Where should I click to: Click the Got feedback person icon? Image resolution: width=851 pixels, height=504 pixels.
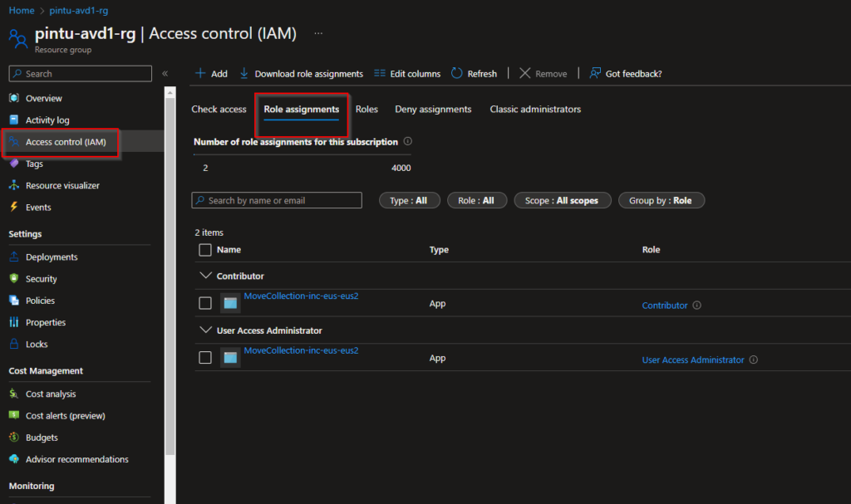click(595, 73)
